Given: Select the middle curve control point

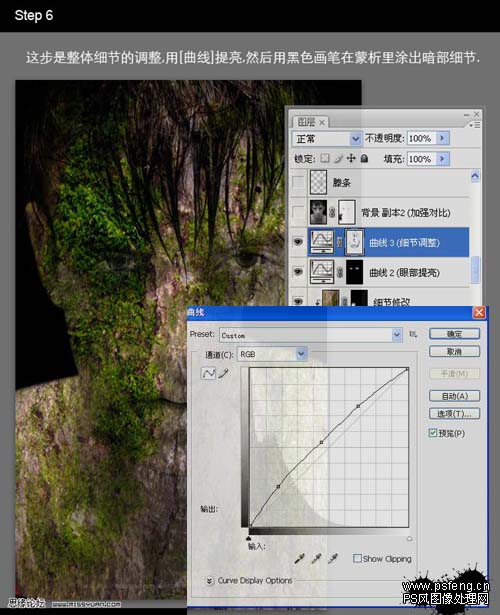Looking at the screenshot, I should (x=321, y=442).
